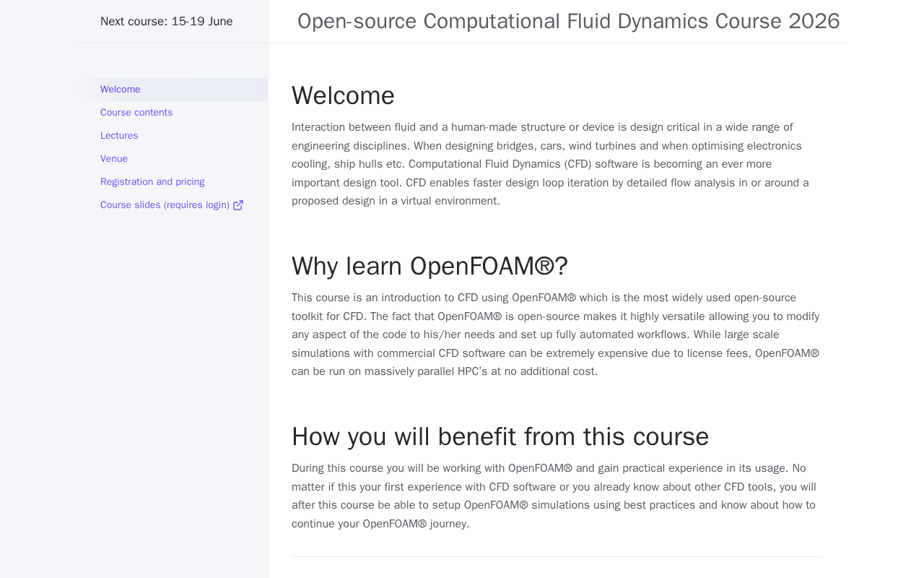Open the external link icon beside Course slides
The height and width of the screenshot is (578, 924).
coord(238,205)
